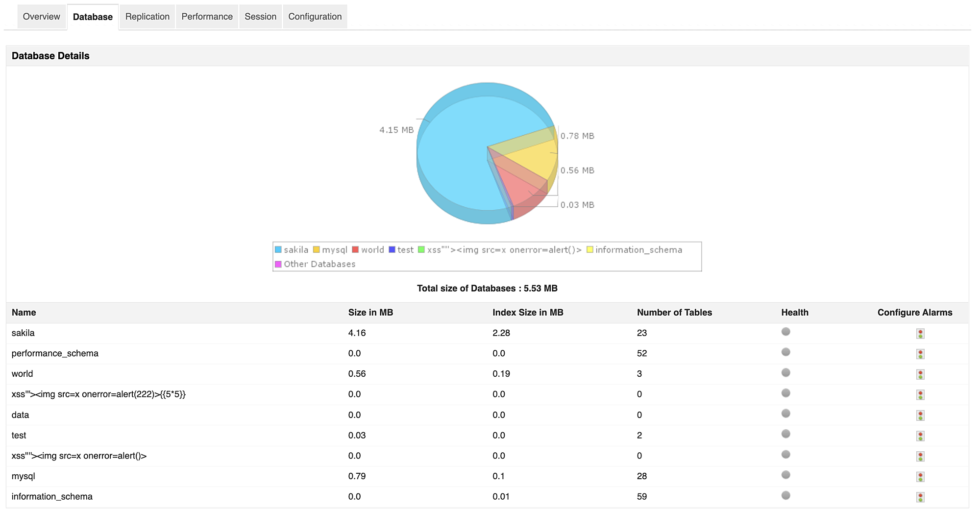Configure alarms for the sakila database
The image size is (980, 512).
(x=921, y=333)
